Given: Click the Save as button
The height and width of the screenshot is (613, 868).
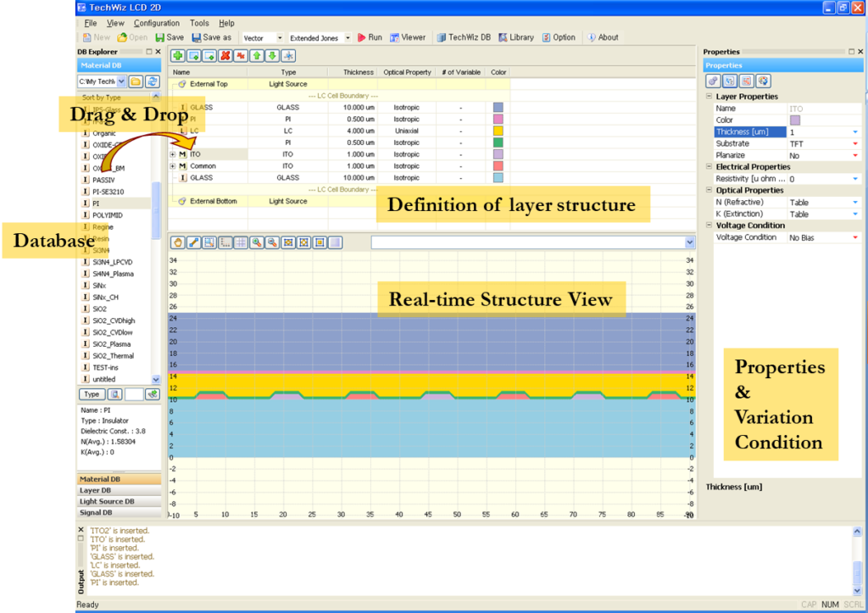Looking at the screenshot, I should [x=211, y=37].
